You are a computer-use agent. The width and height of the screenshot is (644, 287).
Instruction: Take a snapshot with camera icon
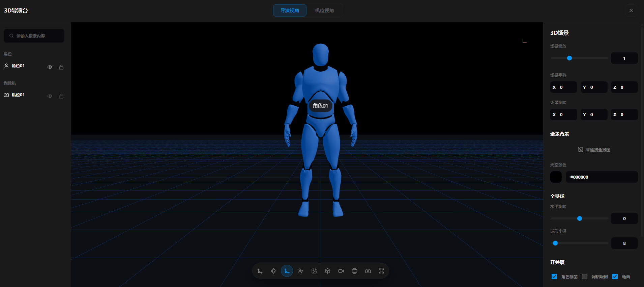coord(368,271)
